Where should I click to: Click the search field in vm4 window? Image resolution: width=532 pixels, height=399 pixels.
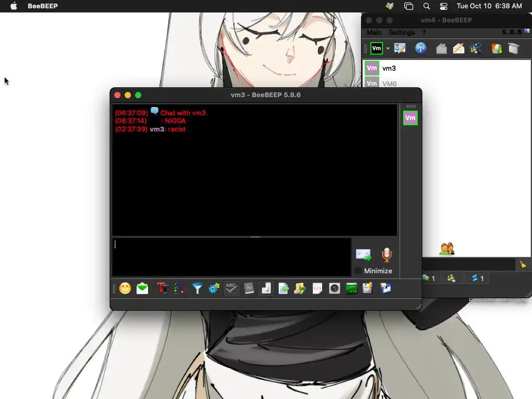[x=469, y=264]
